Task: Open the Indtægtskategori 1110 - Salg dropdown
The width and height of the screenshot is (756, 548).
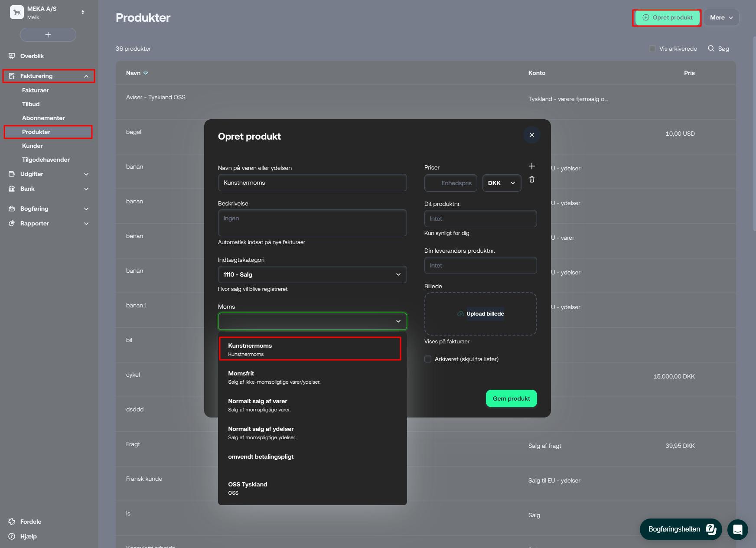Action: pos(312,274)
